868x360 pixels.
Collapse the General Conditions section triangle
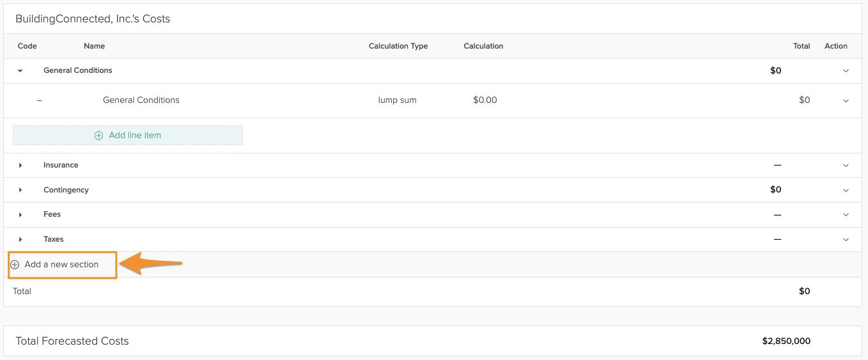tap(20, 71)
